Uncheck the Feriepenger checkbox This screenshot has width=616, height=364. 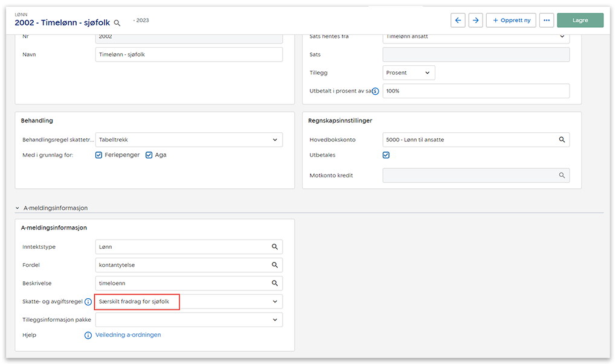coord(99,155)
